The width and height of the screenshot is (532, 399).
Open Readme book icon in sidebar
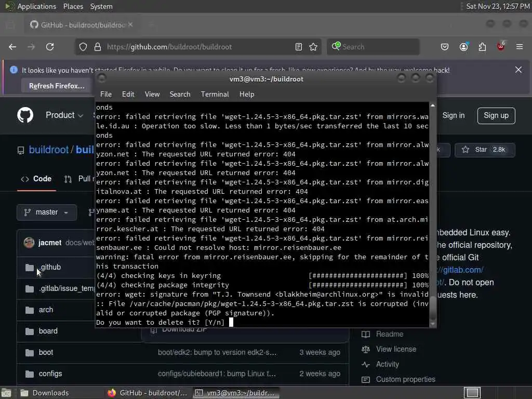tap(366, 334)
